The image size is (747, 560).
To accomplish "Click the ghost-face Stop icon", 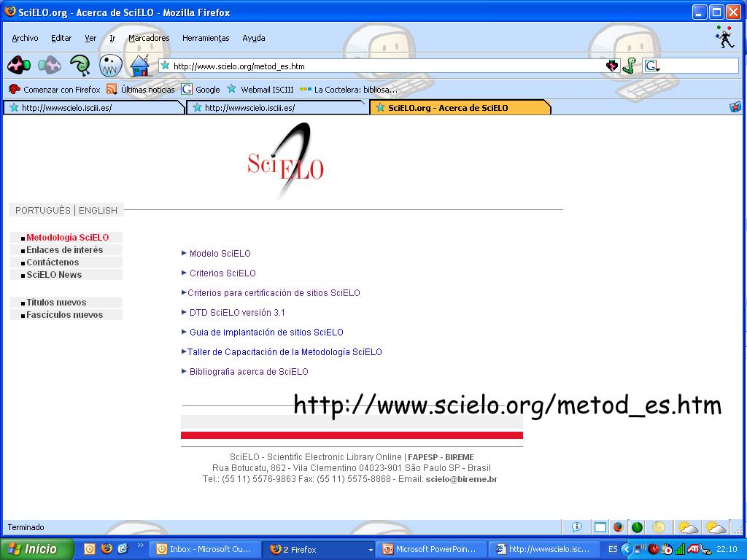I will pyautogui.click(x=111, y=65).
